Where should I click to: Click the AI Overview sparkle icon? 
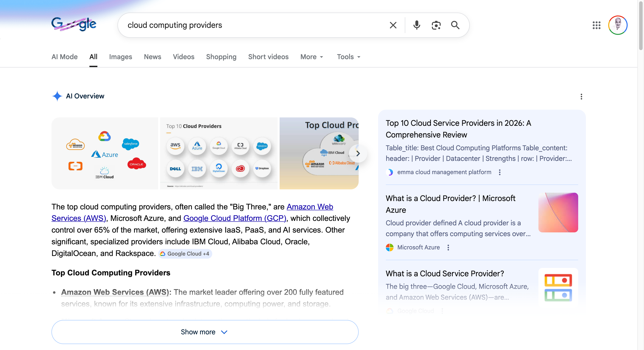point(57,96)
